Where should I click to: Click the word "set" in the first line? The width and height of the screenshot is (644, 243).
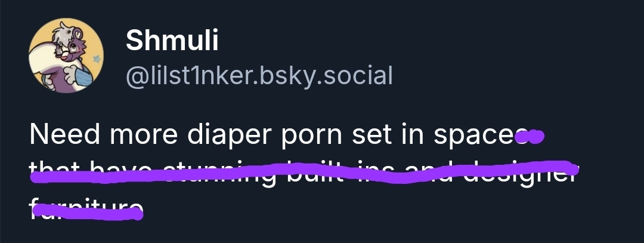(372, 136)
